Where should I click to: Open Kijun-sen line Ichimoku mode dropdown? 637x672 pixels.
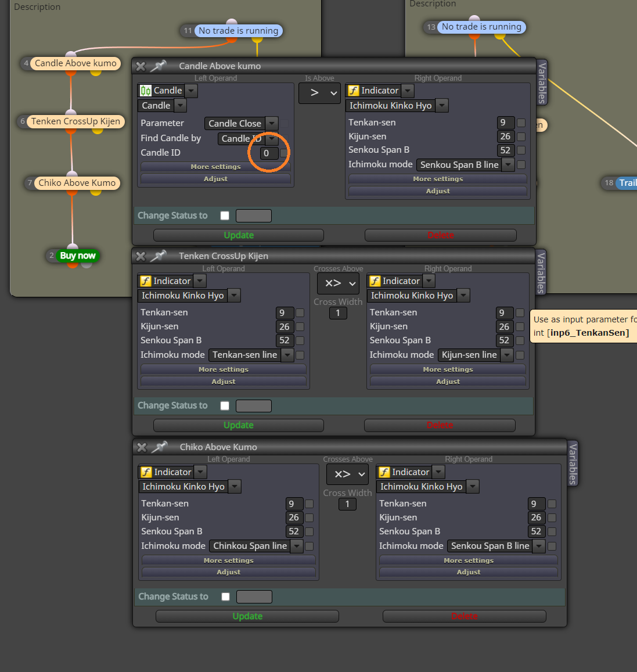[507, 355]
